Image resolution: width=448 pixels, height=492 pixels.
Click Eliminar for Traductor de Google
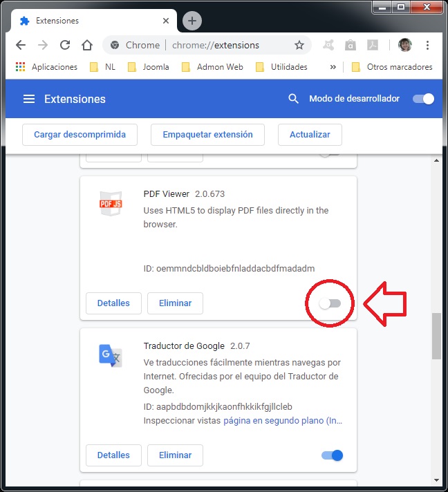coord(175,455)
